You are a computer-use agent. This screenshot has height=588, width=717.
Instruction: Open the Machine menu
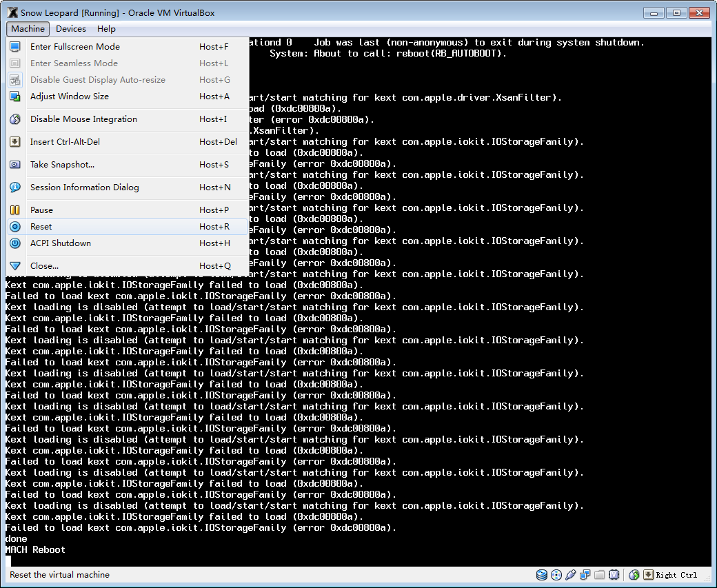click(28, 29)
